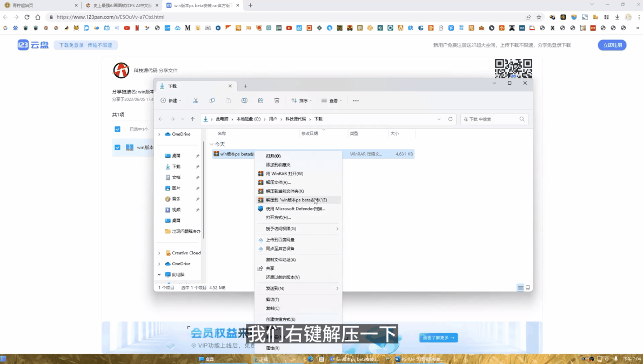Open the 查看 view dropdown
The width and height of the screenshot is (643, 364).
[x=332, y=100]
